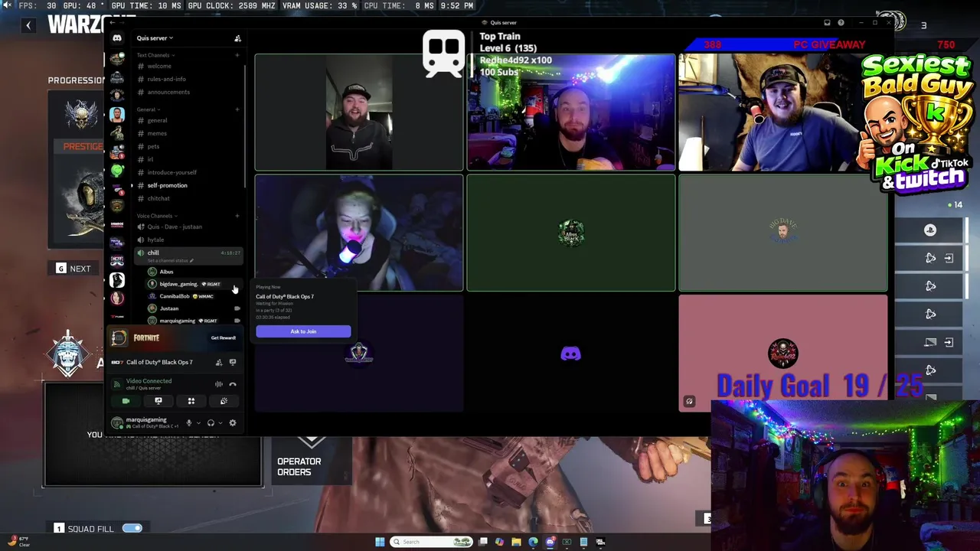Open the welcome text channel
The image size is (980, 551).
pyautogui.click(x=188, y=66)
